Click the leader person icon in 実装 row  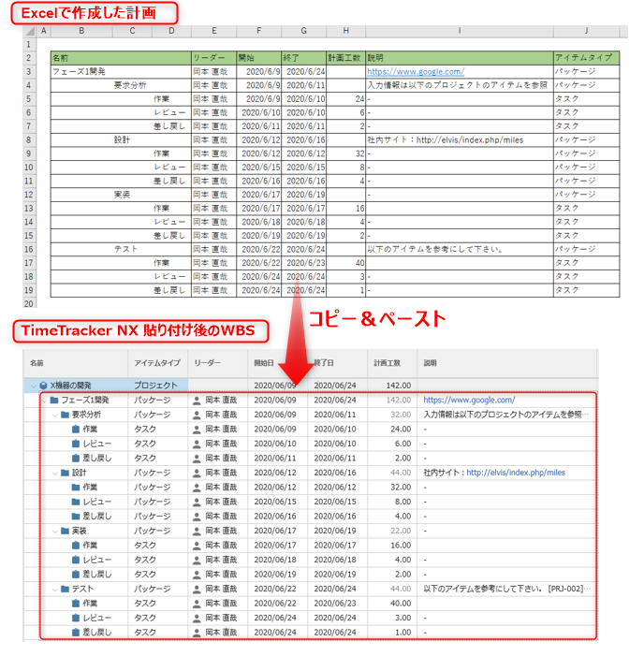coord(197,532)
